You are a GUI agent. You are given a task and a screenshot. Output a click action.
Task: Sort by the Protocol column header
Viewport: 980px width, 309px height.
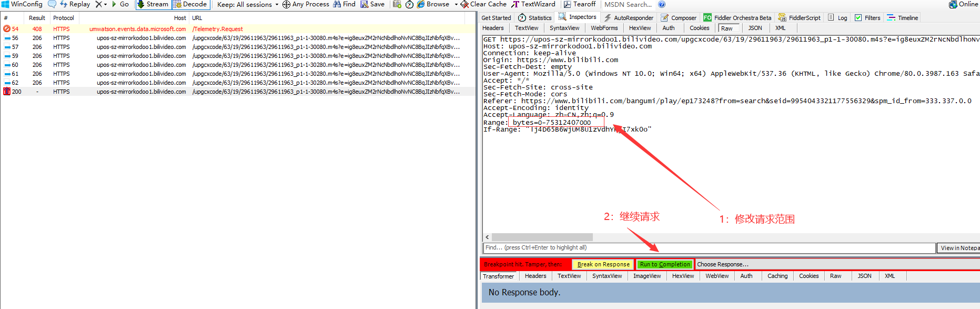(x=64, y=18)
